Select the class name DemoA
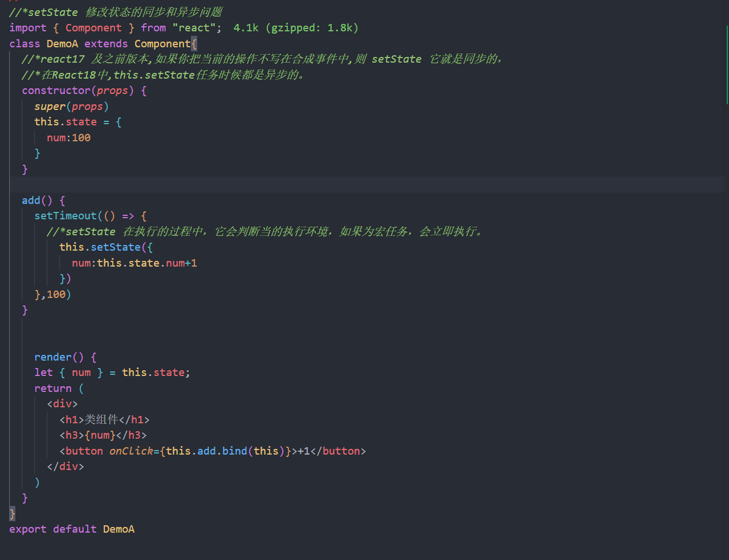Viewport: 729px width, 560px height. 62,43
